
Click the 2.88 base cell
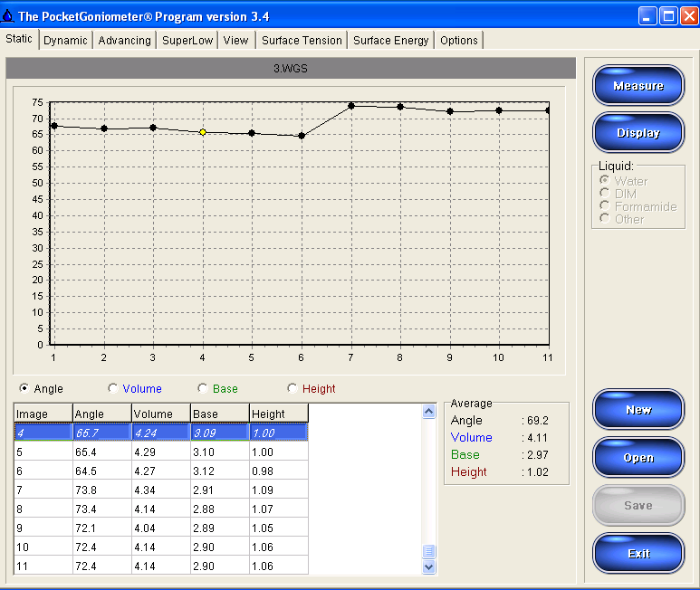coord(220,509)
